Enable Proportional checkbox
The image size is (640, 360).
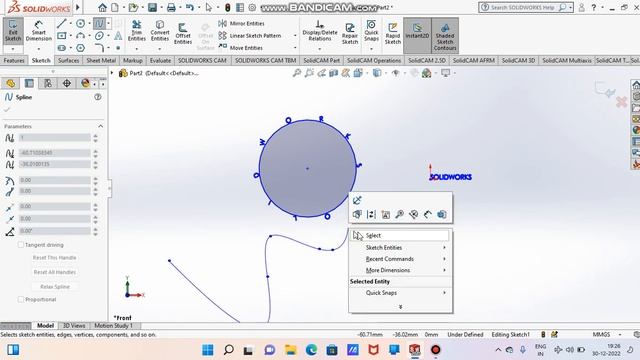(21, 299)
